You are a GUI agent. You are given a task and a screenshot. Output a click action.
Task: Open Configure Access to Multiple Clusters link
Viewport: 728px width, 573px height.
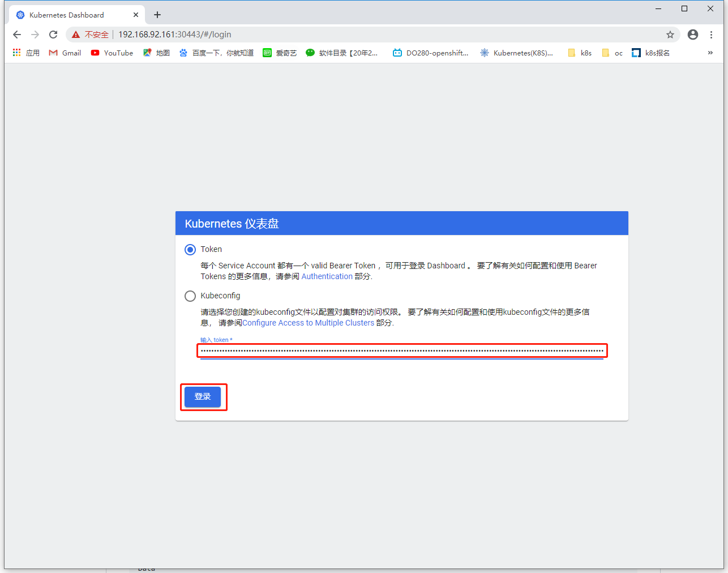click(308, 323)
